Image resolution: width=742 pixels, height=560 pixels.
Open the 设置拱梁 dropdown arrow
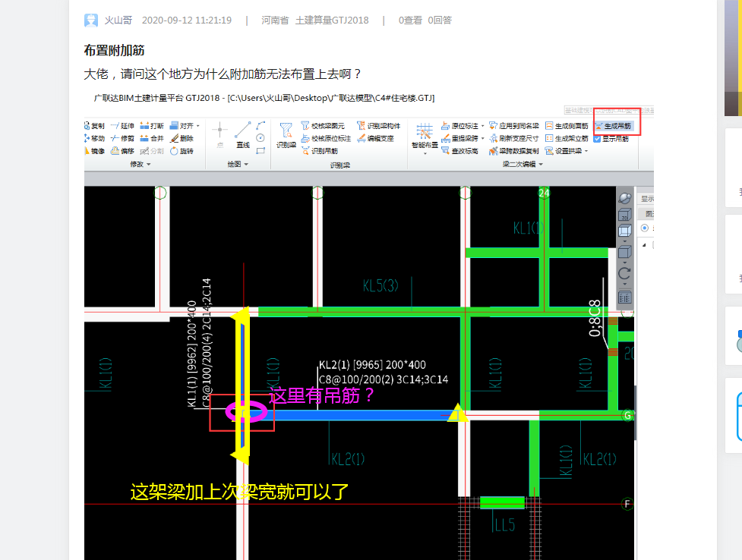click(586, 151)
